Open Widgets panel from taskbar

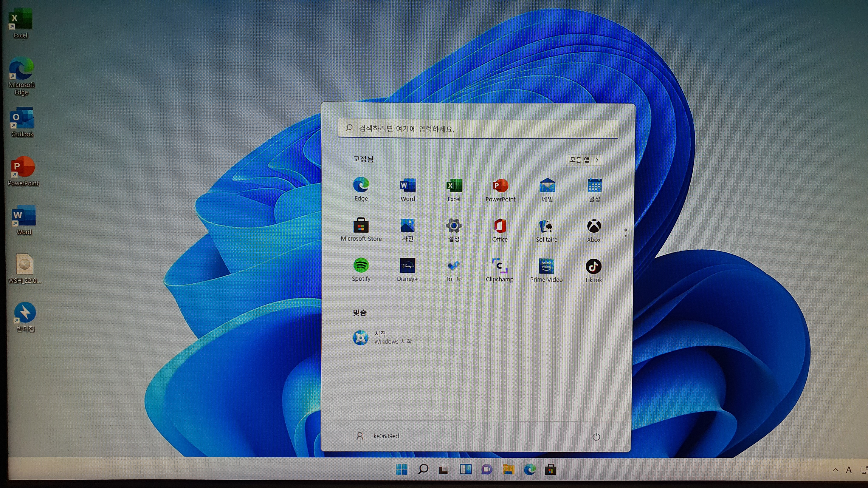(x=466, y=469)
